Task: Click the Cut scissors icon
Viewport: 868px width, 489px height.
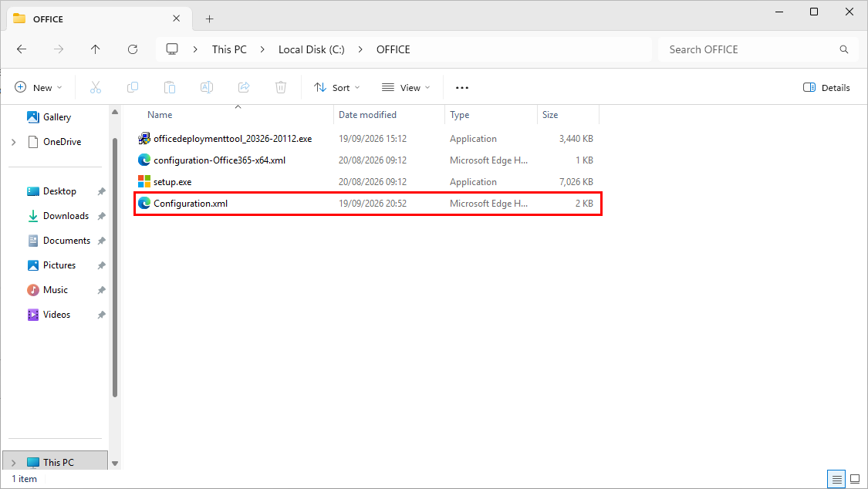Action: [x=96, y=87]
